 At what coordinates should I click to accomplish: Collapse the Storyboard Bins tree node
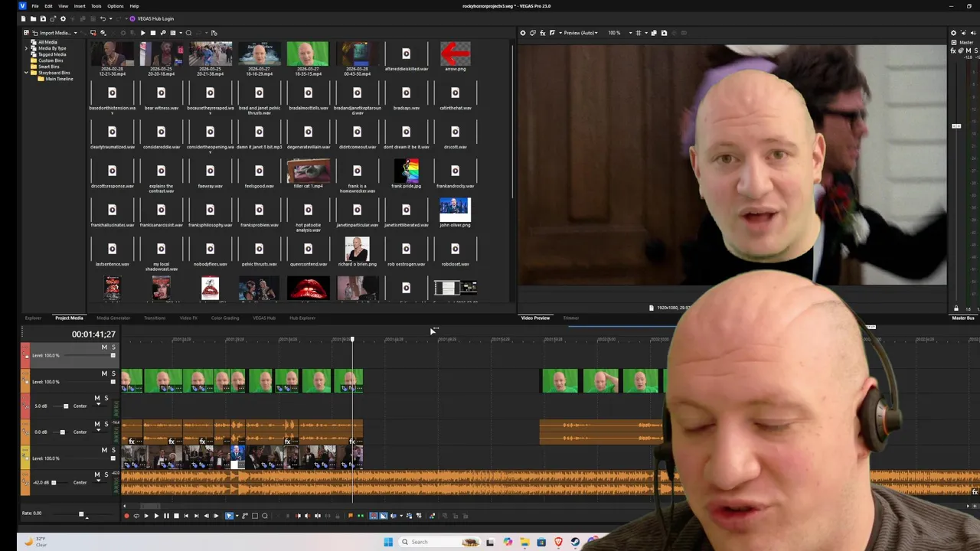27,73
